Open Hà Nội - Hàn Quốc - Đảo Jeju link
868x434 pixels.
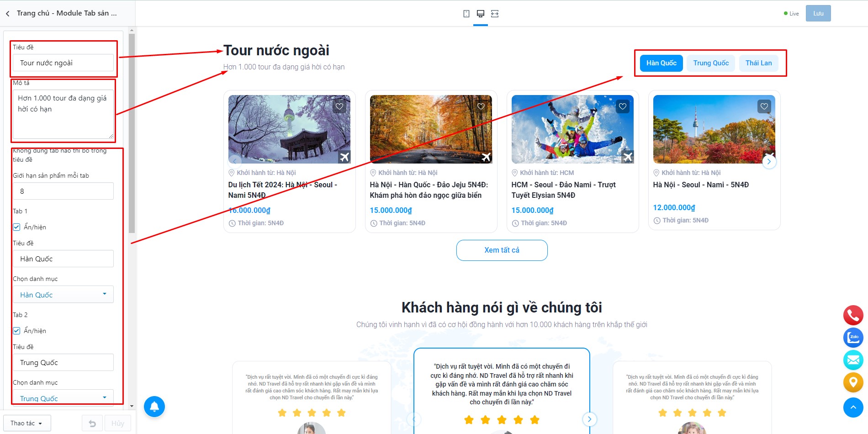tap(429, 190)
